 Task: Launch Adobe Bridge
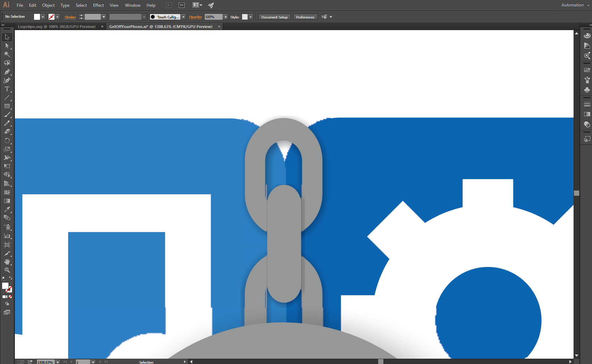(169, 5)
